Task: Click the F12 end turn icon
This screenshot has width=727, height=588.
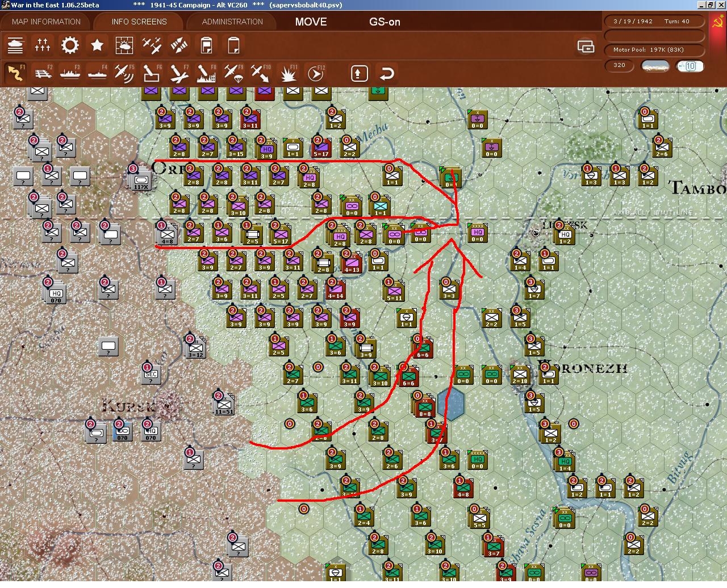Action: (x=315, y=73)
